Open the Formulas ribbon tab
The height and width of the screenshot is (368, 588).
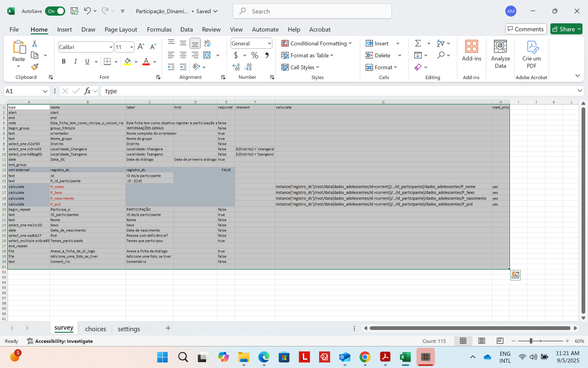point(159,29)
